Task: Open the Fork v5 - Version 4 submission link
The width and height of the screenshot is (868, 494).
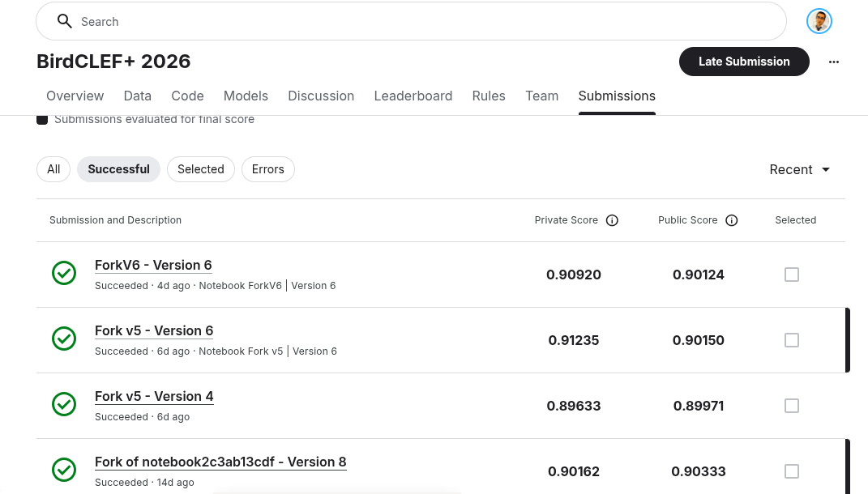Action: click(154, 397)
